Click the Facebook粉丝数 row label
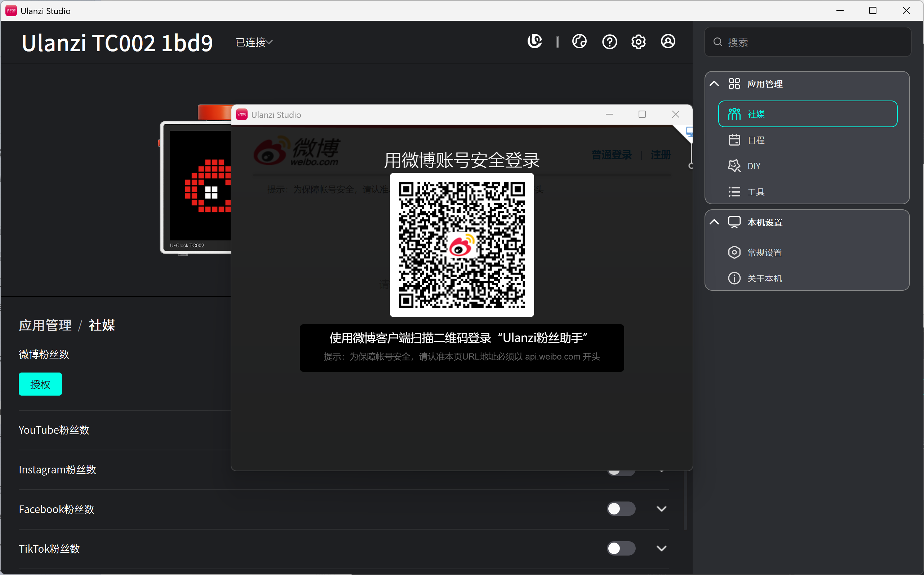Screen dimensions: 924x575 (x=56, y=509)
